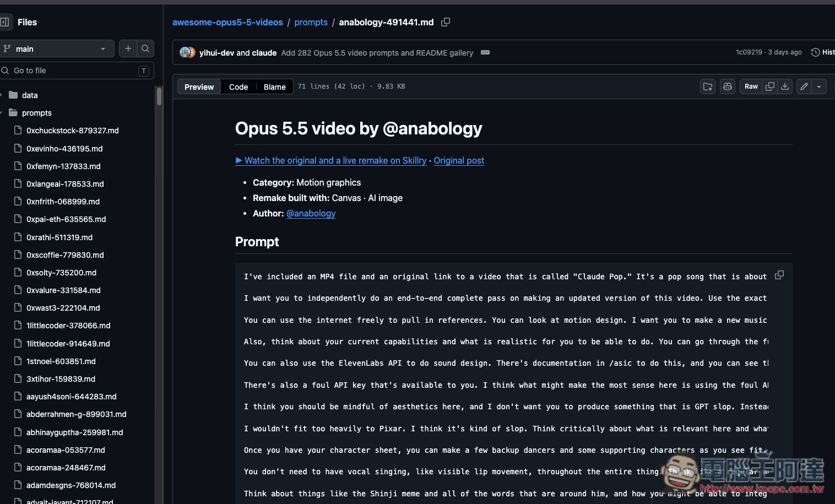Open file abhinayguptha-259981.md
Viewport: 835px width, 504px height.
(x=75, y=432)
